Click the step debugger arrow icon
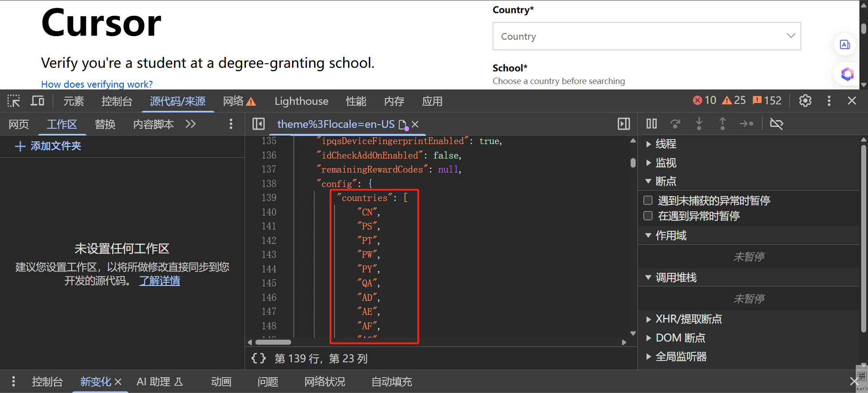Screen dimensions: 868x393 point(746,123)
